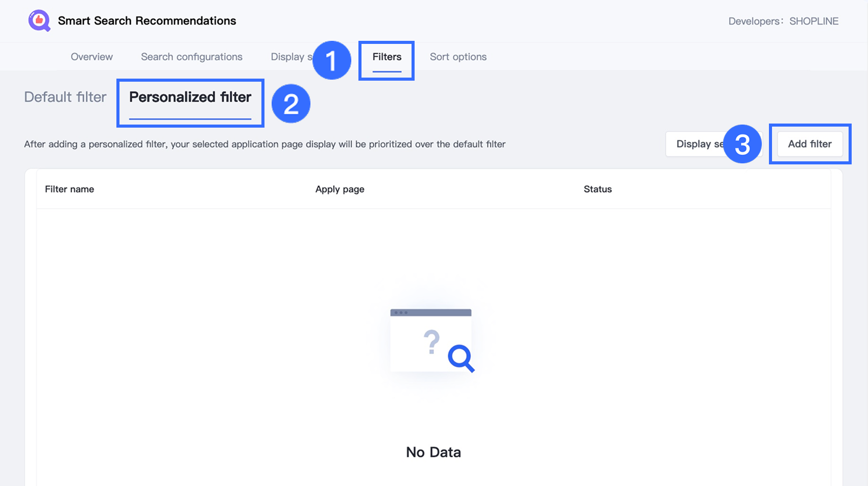
Task: Click the Apply page column header
Action: [x=340, y=189]
